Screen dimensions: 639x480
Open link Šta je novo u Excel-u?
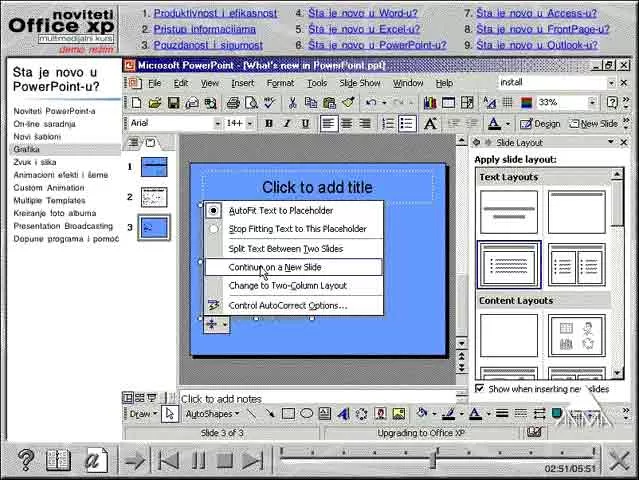[x=364, y=29]
